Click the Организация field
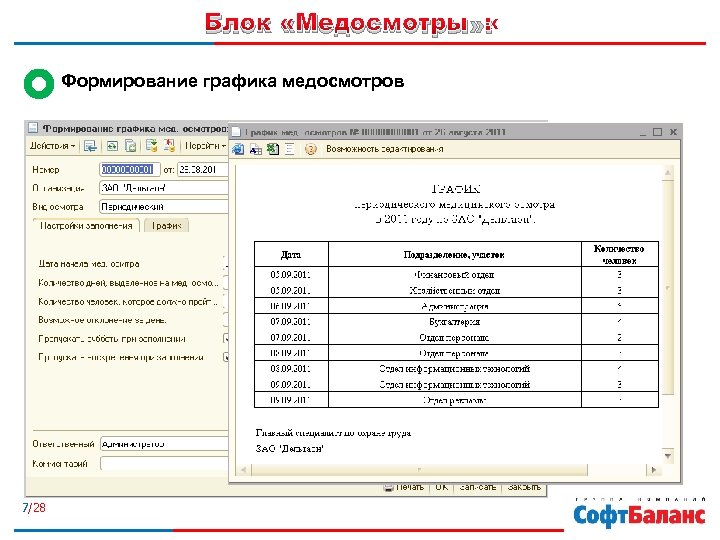 click(x=163, y=188)
